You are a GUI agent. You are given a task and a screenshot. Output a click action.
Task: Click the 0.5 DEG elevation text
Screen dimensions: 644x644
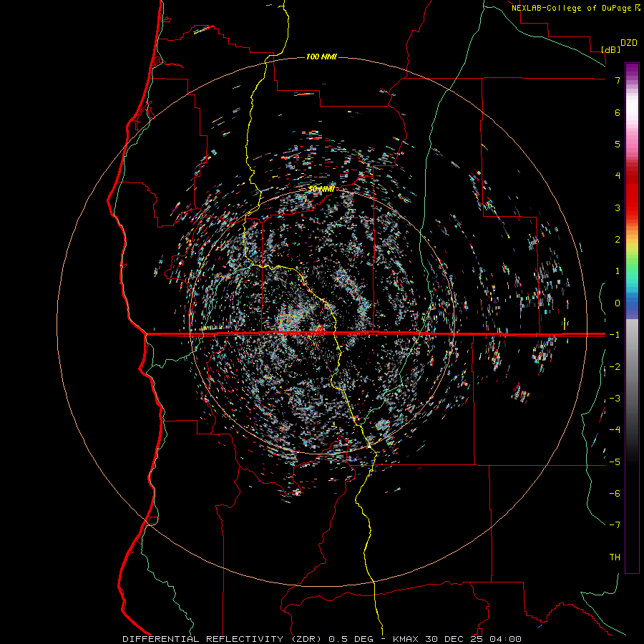pos(351,639)
